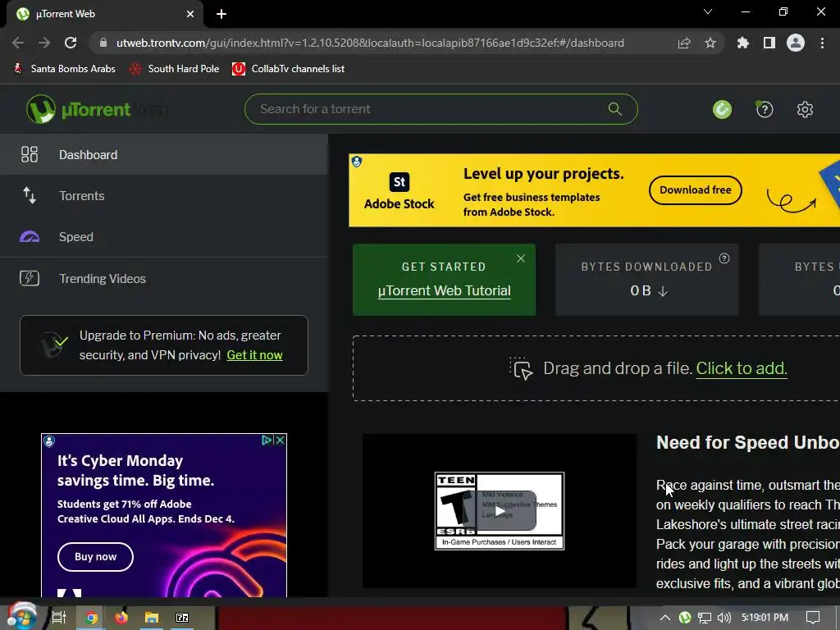840x630 pixels.
Task: Click the Adobe Stock banner logo
Action: [399, 191]
